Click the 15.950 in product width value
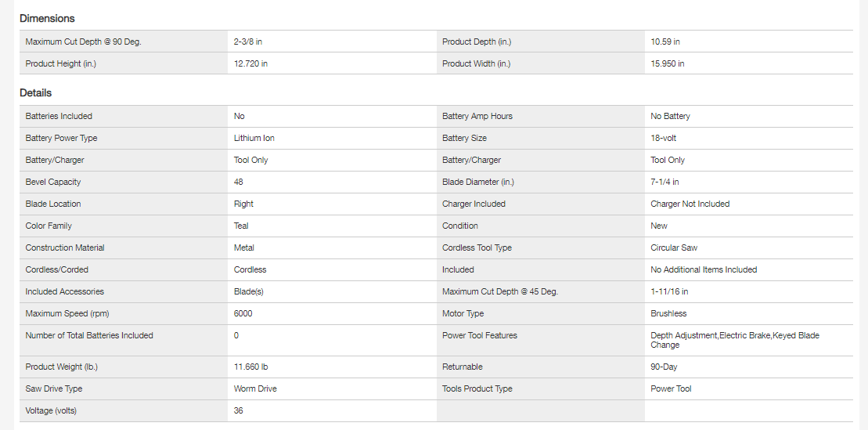 (x=668, y=63)
